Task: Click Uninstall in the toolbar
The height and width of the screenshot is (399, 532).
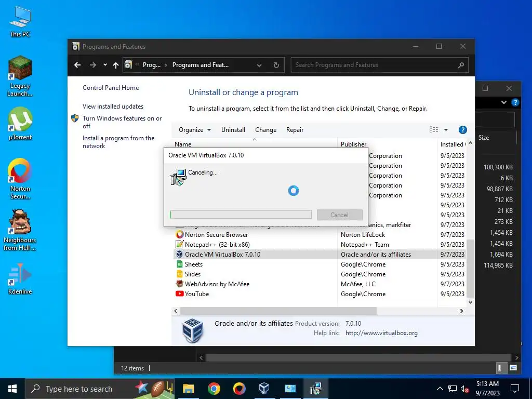Action: click(233, 129)
